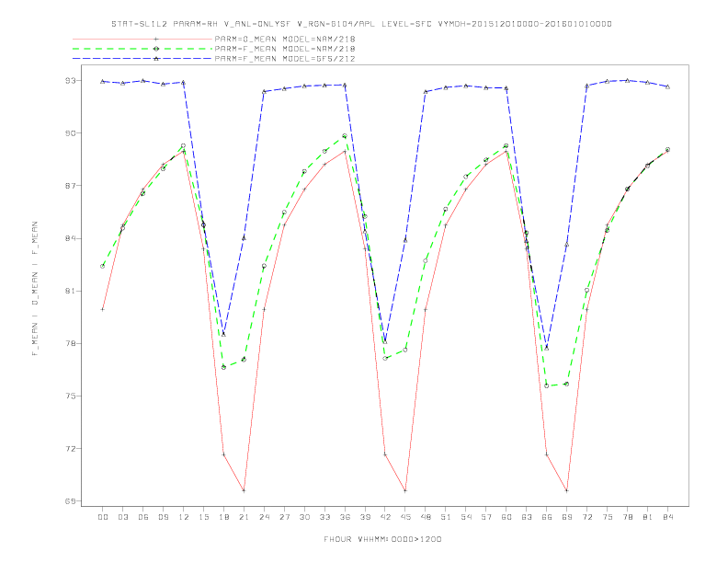Click the green circle data point at hour 36
This screenshot has height=563, width=728.
pos(345,136)
